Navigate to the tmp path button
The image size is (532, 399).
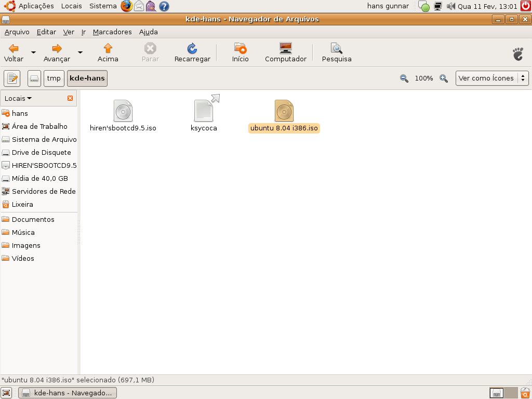click(x=54, y=78)
